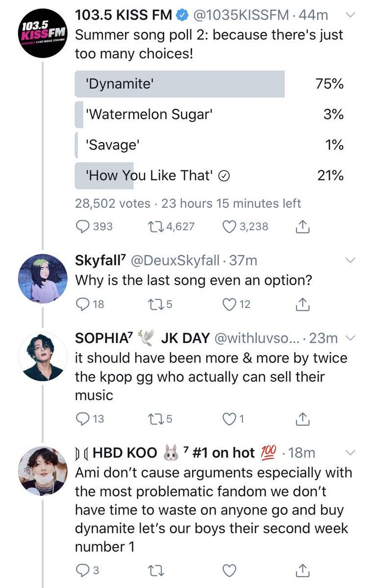Screen dimensions: 372x588
Task: Reply to the 103.5 KISS FM poll tweet
Action: click(95, 227)
